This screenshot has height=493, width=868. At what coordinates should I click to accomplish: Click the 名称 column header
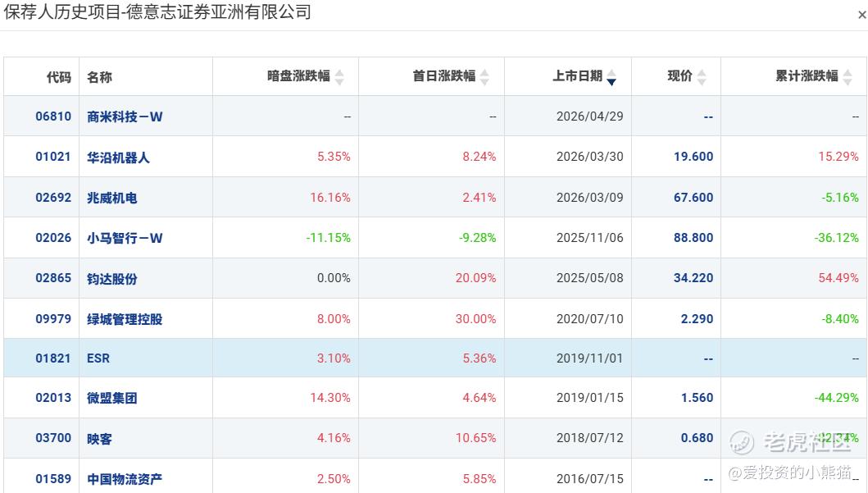(100, 77)
